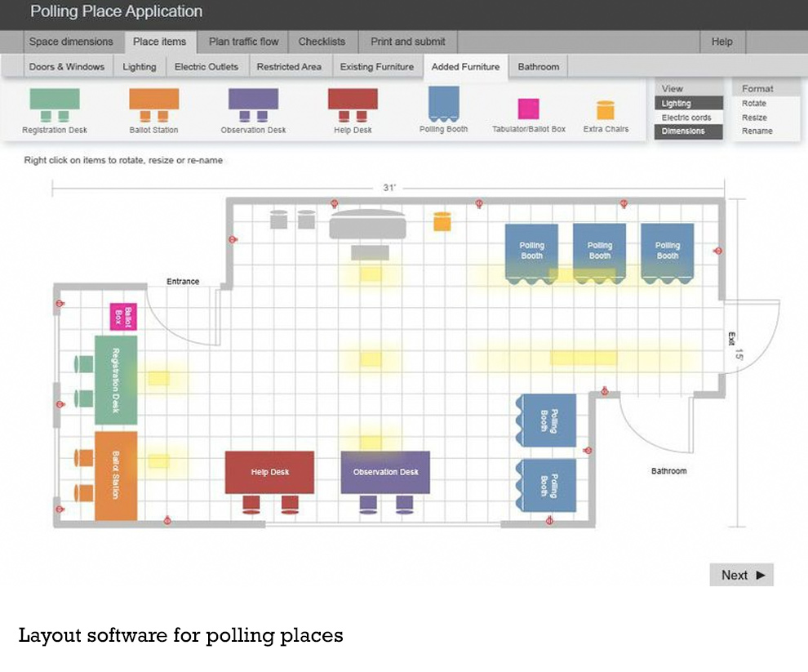Select the pink Tabulator/Ballot Box icon
The image size is (808, 672).
pos(528,109)
